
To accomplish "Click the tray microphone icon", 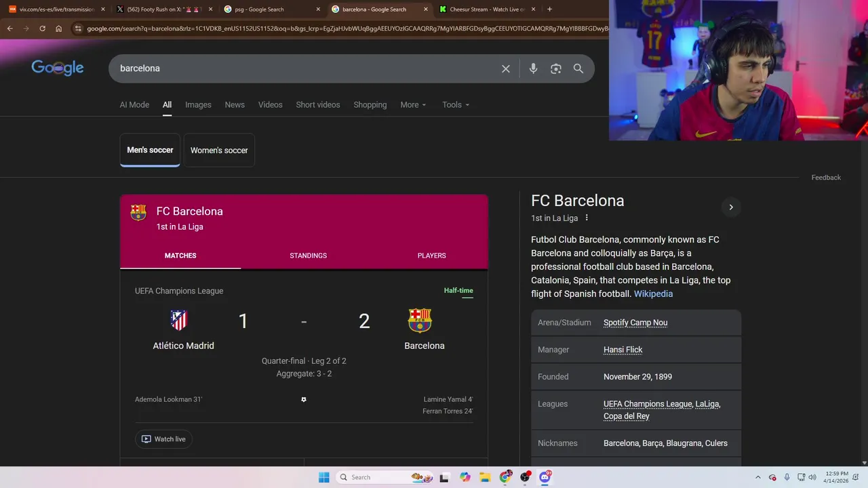I will (787, 477).
